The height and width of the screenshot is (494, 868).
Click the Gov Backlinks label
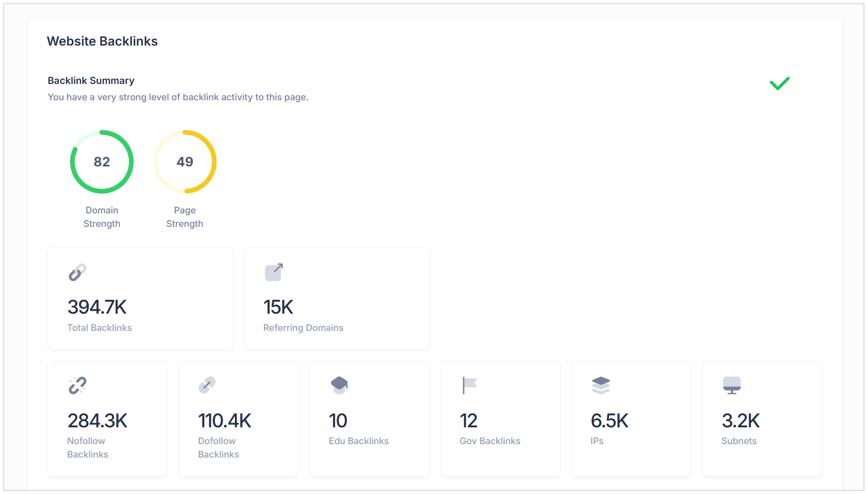coord(490,441)
